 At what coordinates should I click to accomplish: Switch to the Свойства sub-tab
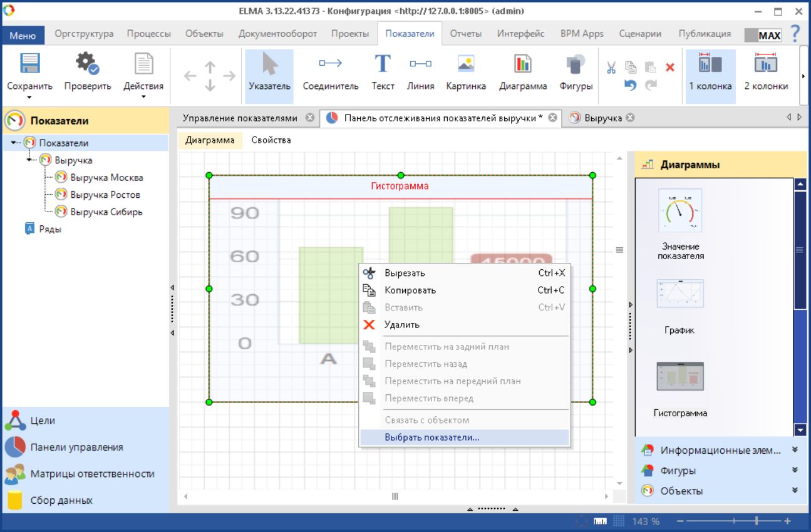click(x=271, y=140)
